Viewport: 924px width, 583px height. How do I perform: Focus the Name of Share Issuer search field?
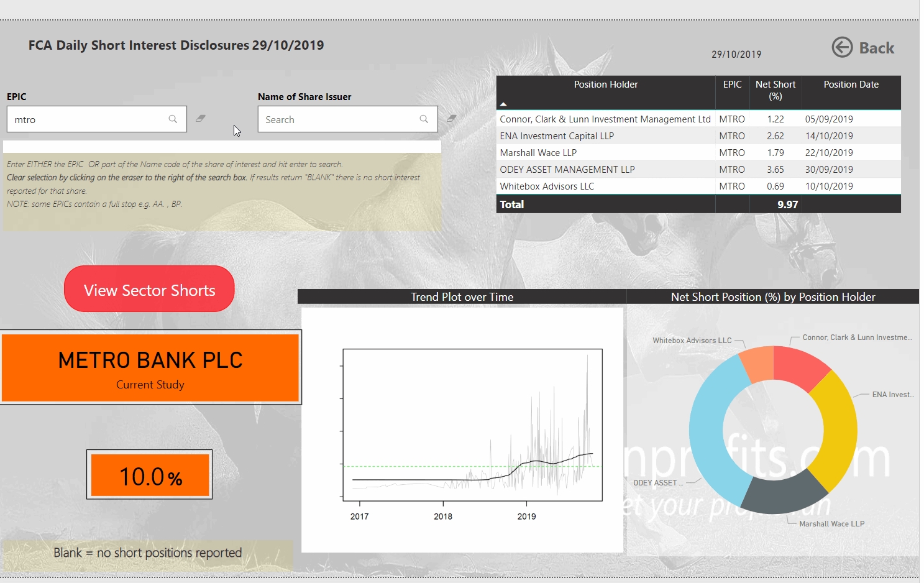pyautogui.click(x=339, y=119)
